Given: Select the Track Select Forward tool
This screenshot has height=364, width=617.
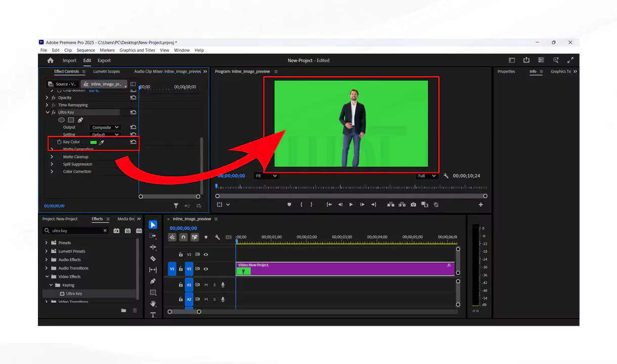Looking at the screenshot, I should coord(153,236).
